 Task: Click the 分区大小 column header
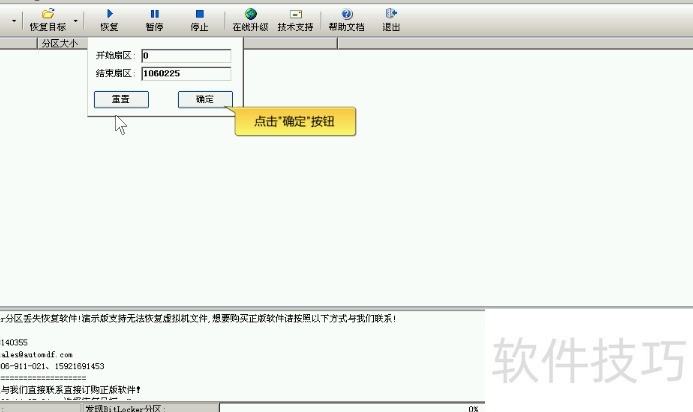click(60, 44)
